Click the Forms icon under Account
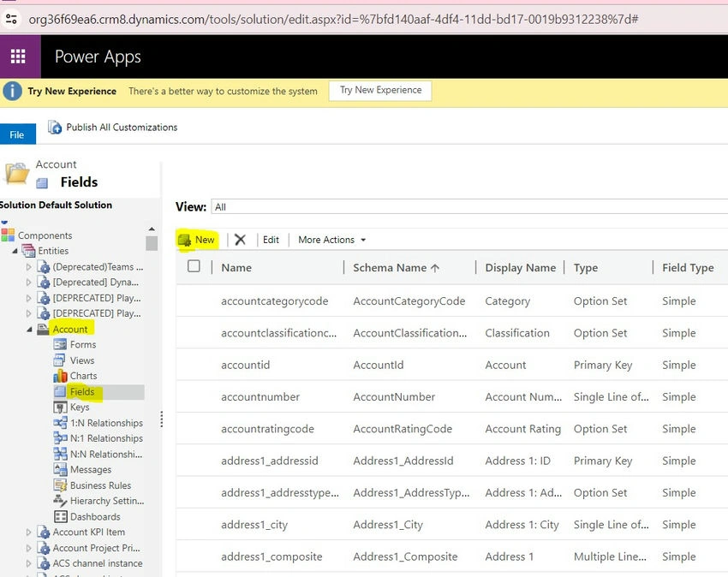 (60, 344)
